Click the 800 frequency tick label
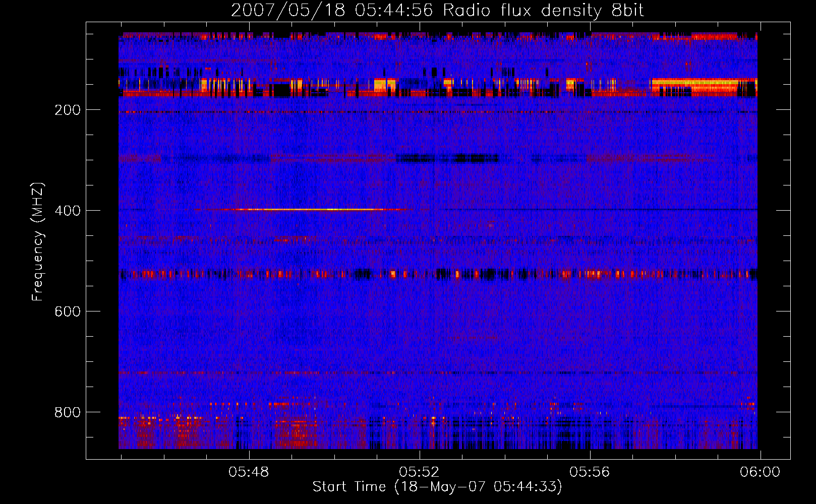The image size is (816, 504). click(x=68, y=412)
